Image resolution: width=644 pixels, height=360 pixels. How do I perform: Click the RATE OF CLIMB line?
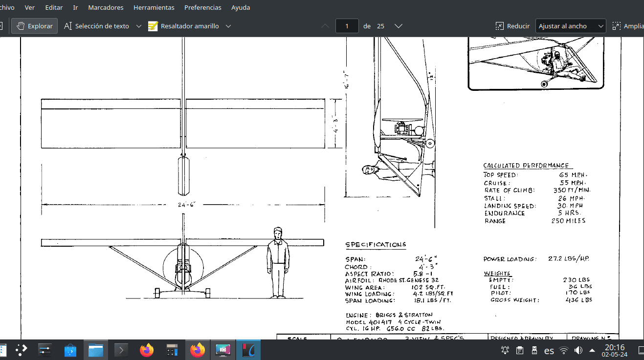coord(537,190)
